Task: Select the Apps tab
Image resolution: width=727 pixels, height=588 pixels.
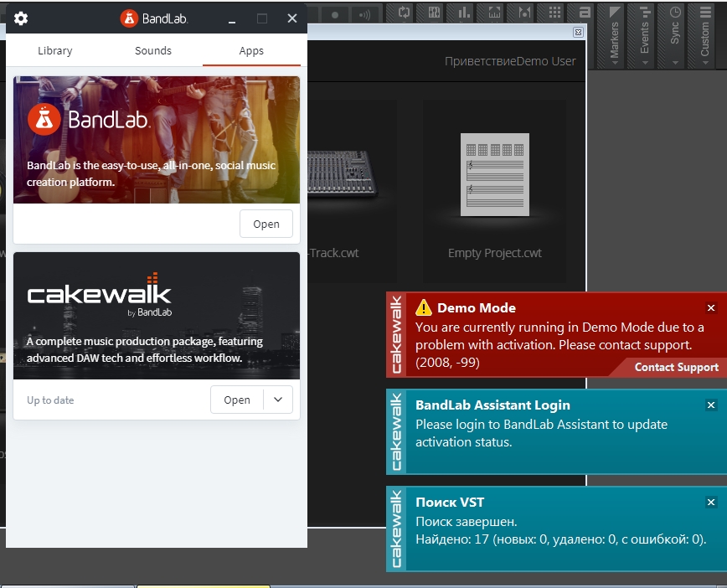Action: coord(251,50)
